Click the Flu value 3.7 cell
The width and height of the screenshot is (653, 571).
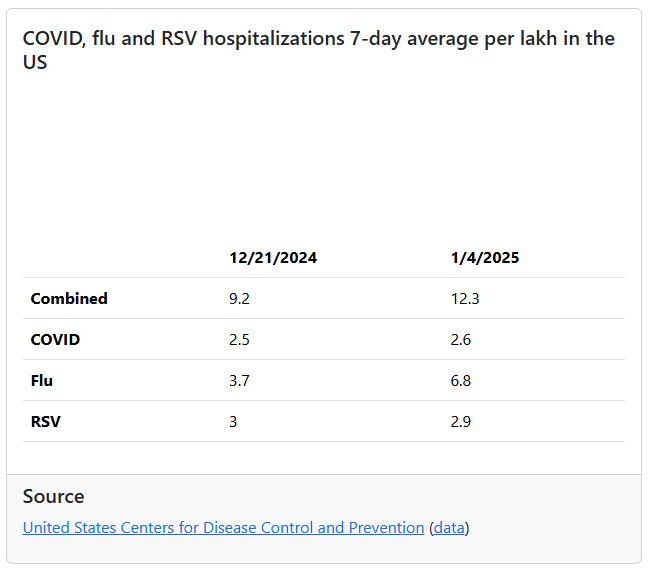240,381
